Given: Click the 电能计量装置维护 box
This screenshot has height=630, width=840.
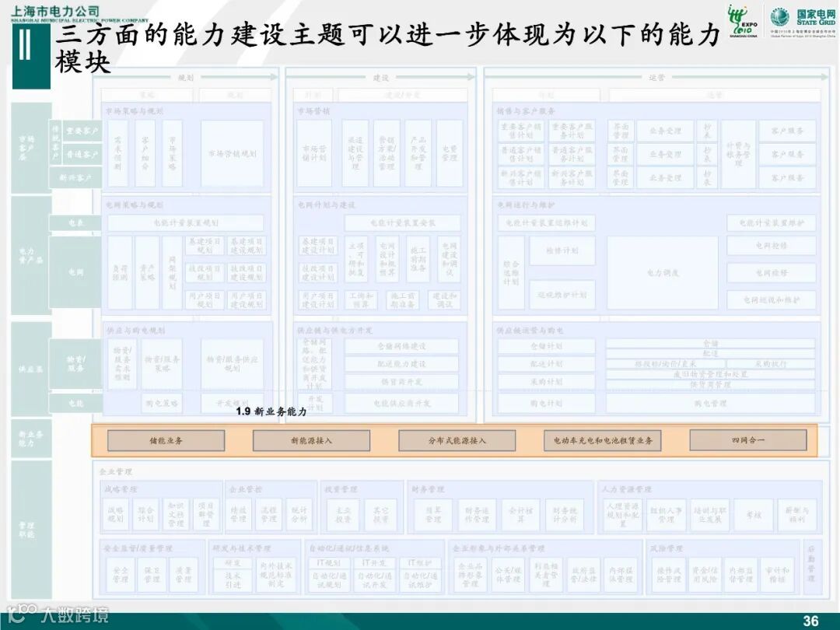Looking at the screenshot, I should pos(772,222).
